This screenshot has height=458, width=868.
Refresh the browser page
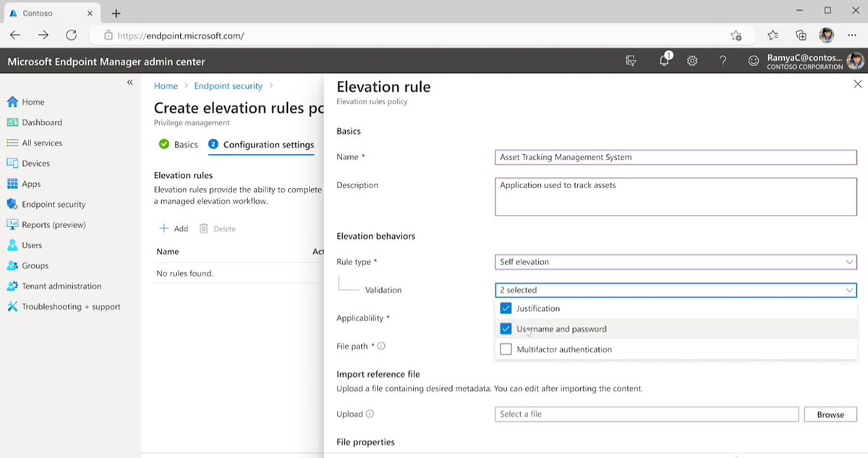(x=71, y=35)
